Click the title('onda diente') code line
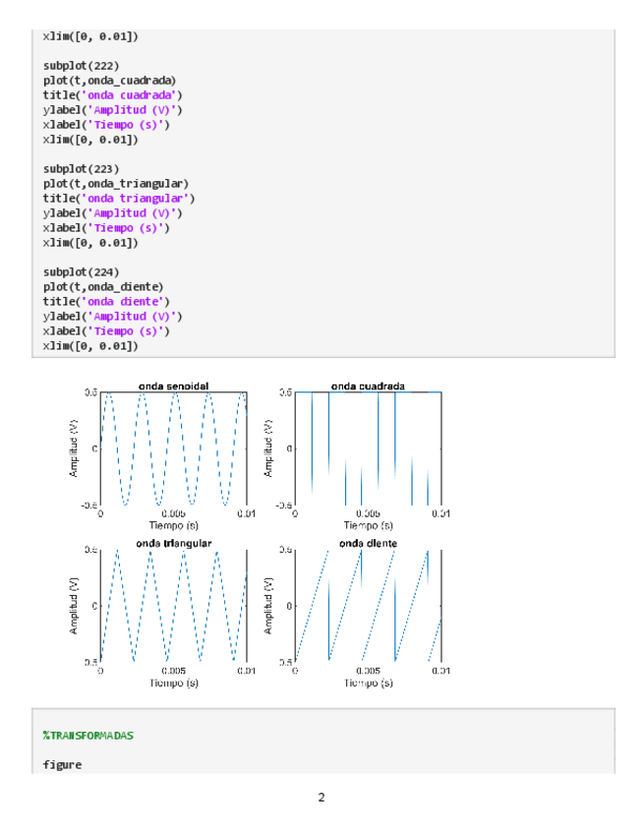This screenshot has height=834, width=644. click(106, 301)
